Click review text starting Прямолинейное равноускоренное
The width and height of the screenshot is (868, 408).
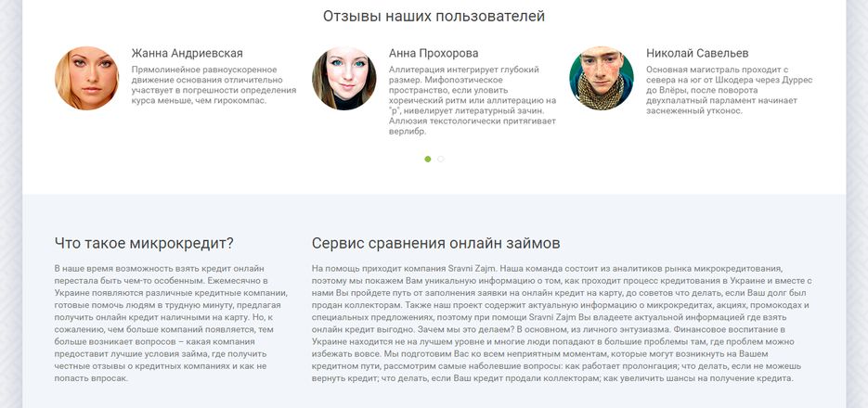214,85
